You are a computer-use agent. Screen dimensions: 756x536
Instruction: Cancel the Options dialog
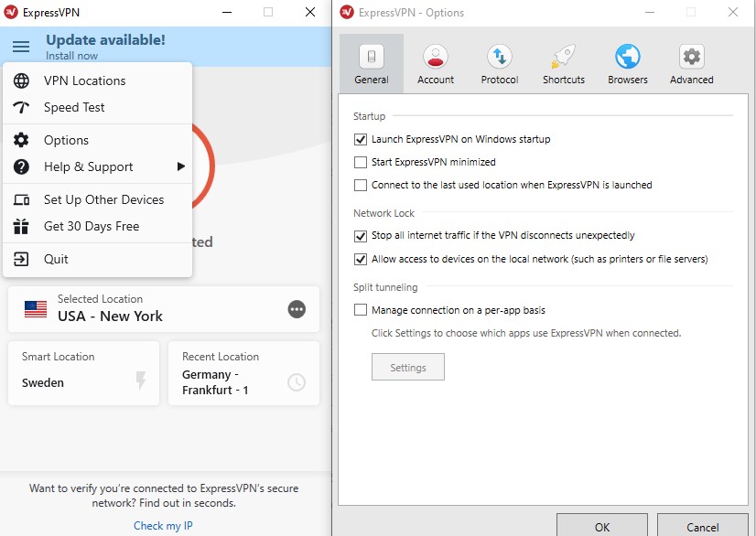click(x=703, y=525)
